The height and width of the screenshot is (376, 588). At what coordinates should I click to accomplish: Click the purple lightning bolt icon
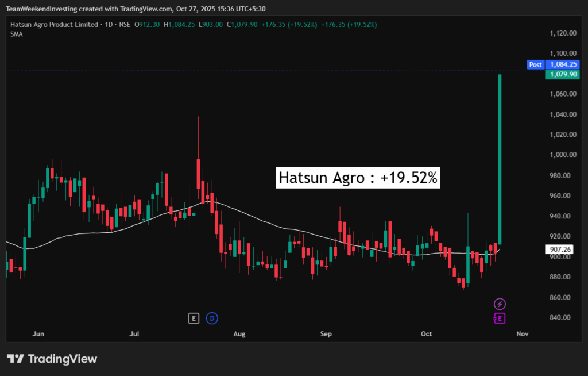[x=500, y=304]
